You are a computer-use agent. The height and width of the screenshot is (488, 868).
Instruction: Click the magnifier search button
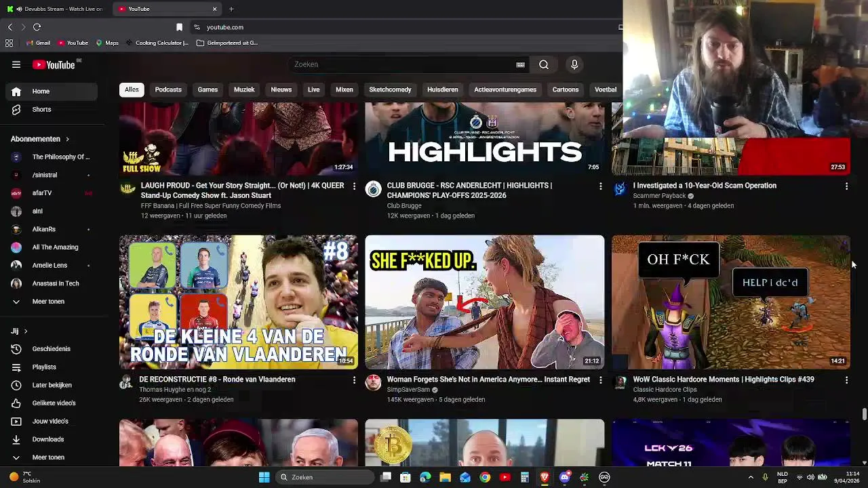[x=544, y=64]
